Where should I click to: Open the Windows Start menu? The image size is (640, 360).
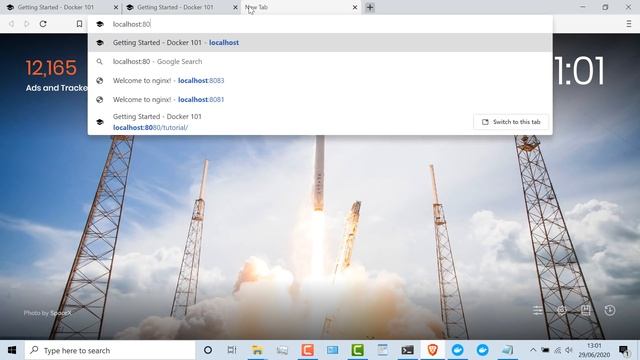pyautogui.click(x=12, y=350)
